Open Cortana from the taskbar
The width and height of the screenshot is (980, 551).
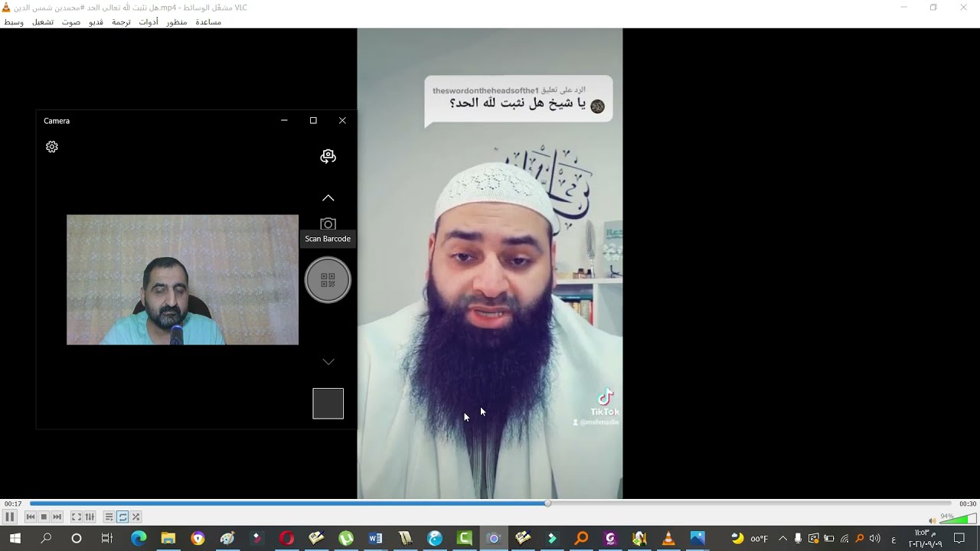tap(77, 539)
